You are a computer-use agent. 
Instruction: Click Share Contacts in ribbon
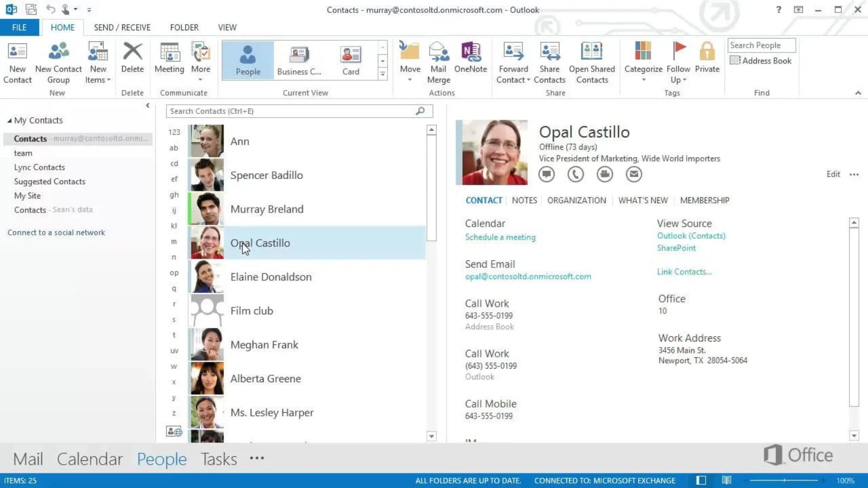click(x=550, y=63)
